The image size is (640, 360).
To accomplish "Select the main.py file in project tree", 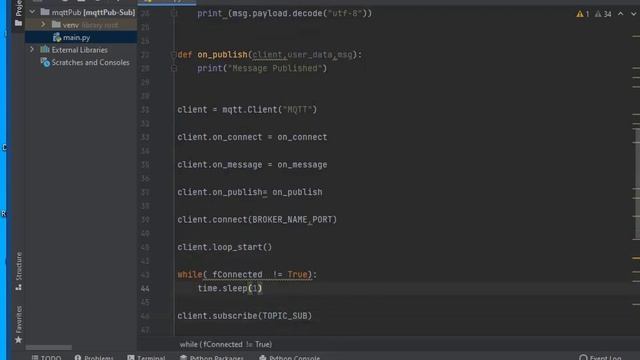I will [x=76, y=38].
